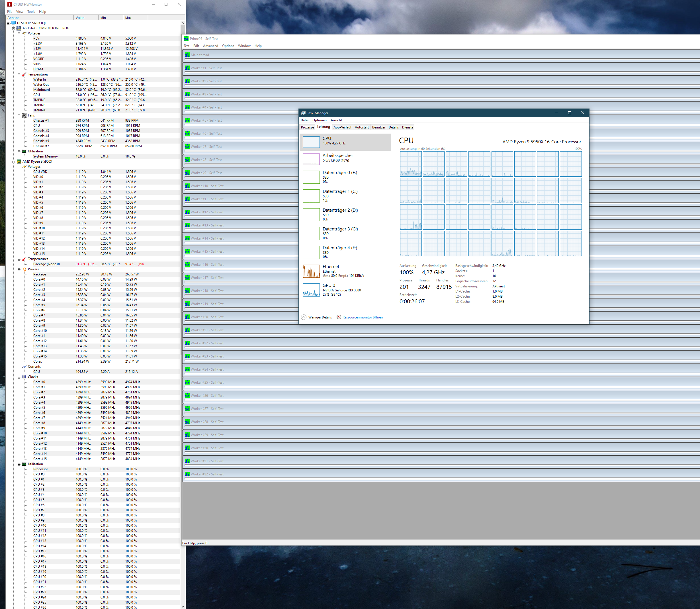This screenshot has height=609, width=700.
Task: Click the Ressourcenmonitor icon in the Task-Manager footer
Action: [x=339, y=317]
